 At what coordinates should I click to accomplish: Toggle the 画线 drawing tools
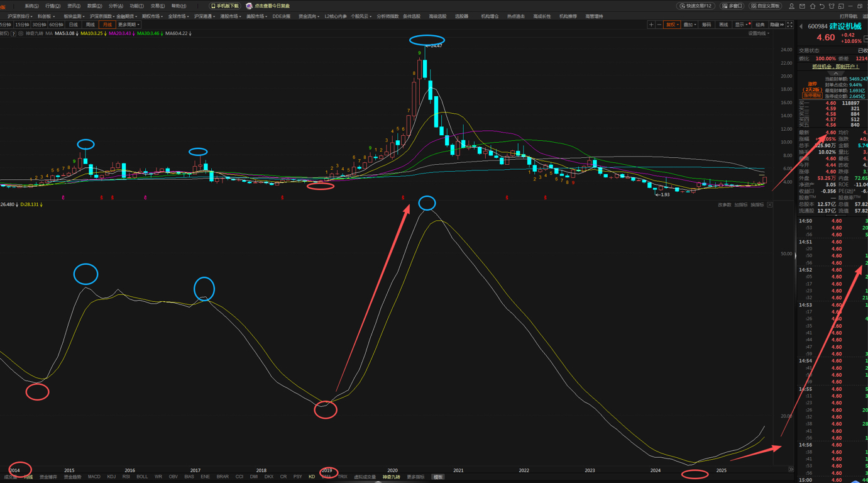tap(723, 25)
